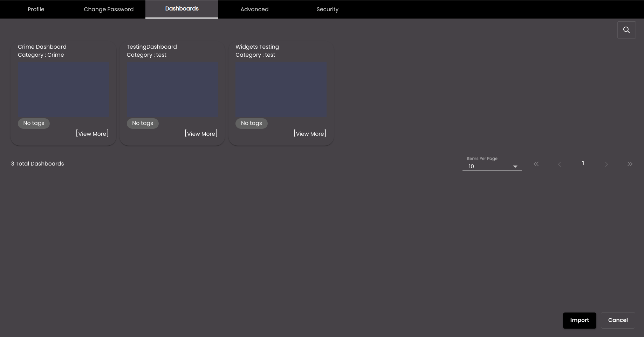Switch to the Profile tab
The height and width of the screenshot is (337, 644).
click(36, 9)
